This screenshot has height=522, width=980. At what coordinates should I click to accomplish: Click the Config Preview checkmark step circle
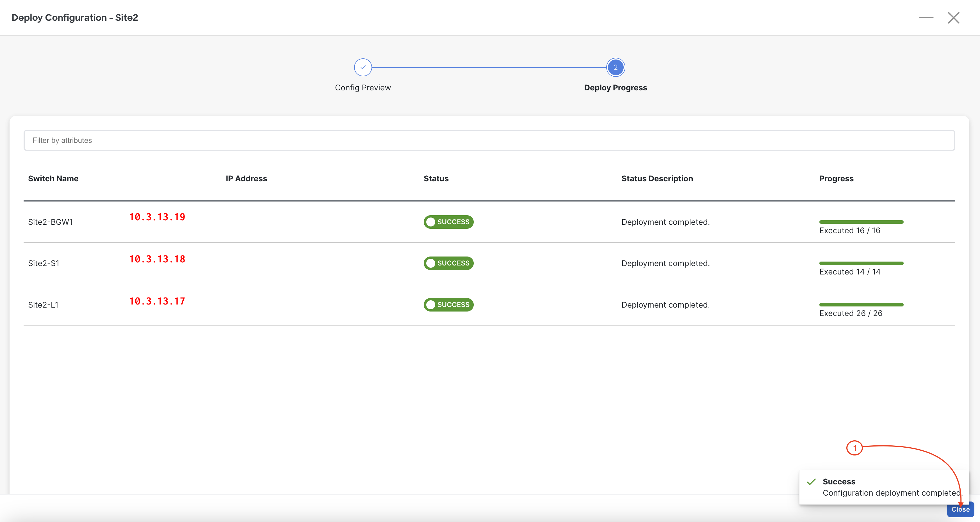[x=363, y=67]
